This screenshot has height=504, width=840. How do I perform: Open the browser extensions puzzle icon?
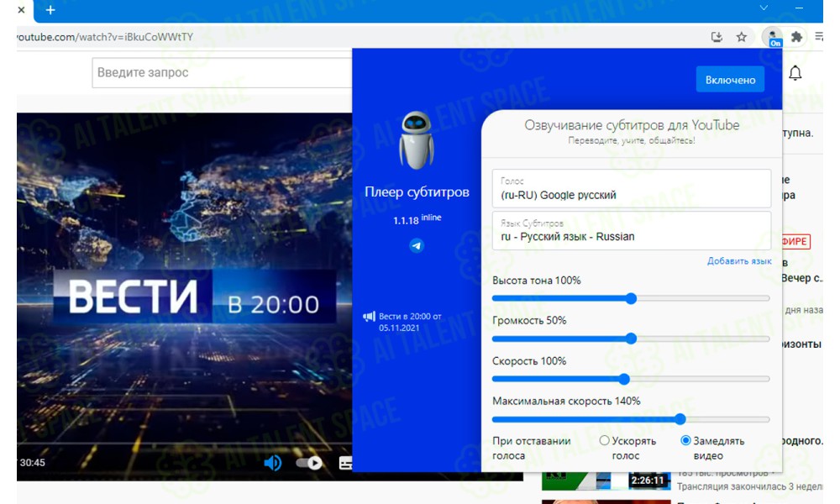[x=796, y=37]
